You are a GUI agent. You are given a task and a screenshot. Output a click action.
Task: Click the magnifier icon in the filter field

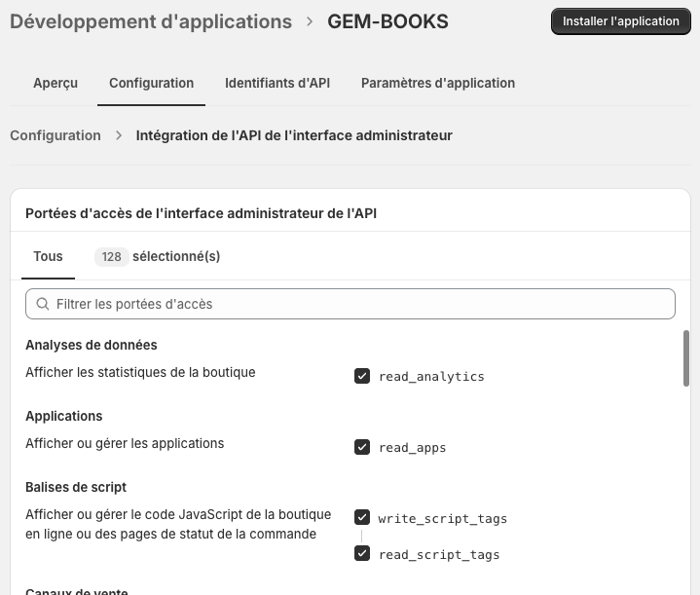[x=43, y=304]
